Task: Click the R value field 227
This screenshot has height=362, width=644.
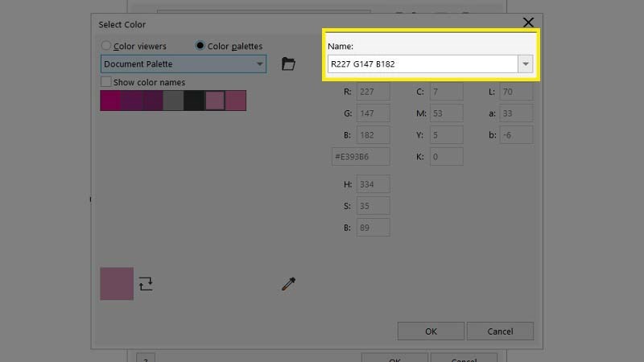Action: [x=373, y=92]
